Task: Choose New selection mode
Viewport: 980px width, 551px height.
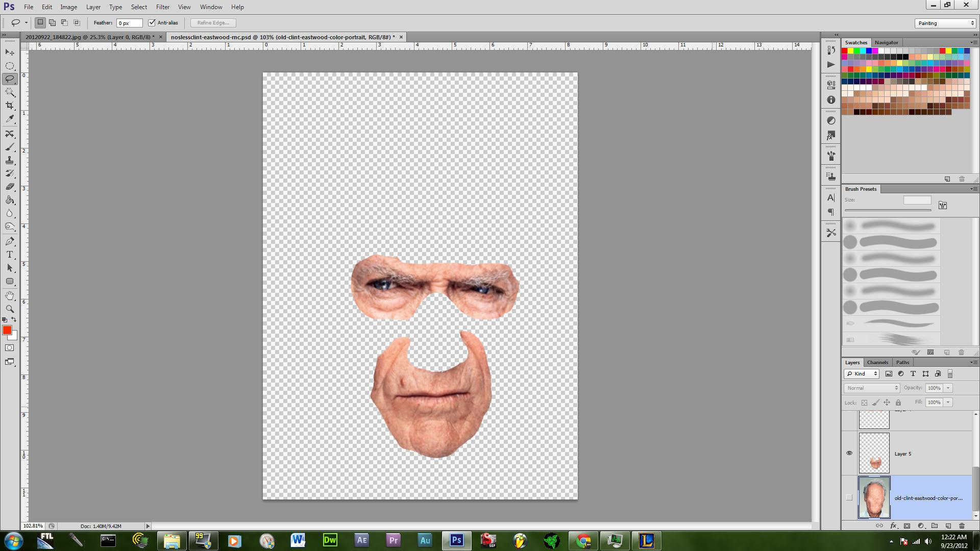Action: [40, 22]
